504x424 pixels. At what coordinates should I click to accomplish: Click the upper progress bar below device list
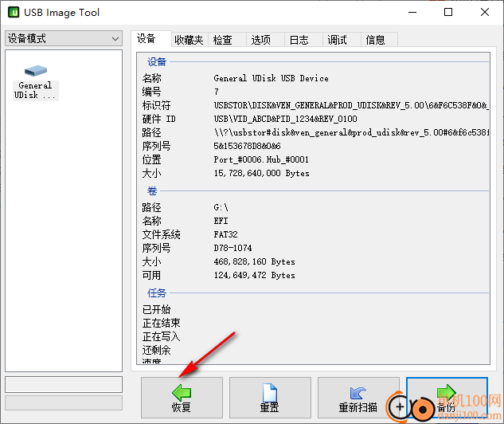click(x=64, y=384)
